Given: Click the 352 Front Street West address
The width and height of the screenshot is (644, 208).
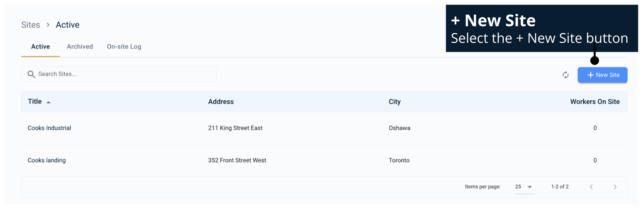Looking at the screenshot, I should pos(237,160).
